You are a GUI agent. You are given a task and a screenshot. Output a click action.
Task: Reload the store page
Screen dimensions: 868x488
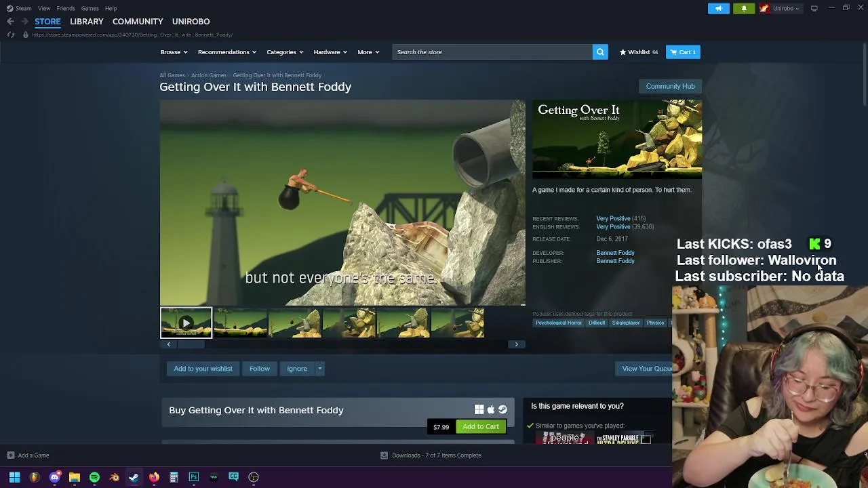tap(11, 35)
